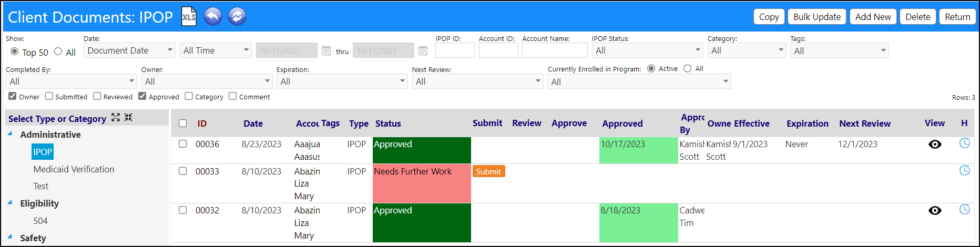The image size is (980, 247).
Task: Open calendar picker for end date
Action: 423,51
